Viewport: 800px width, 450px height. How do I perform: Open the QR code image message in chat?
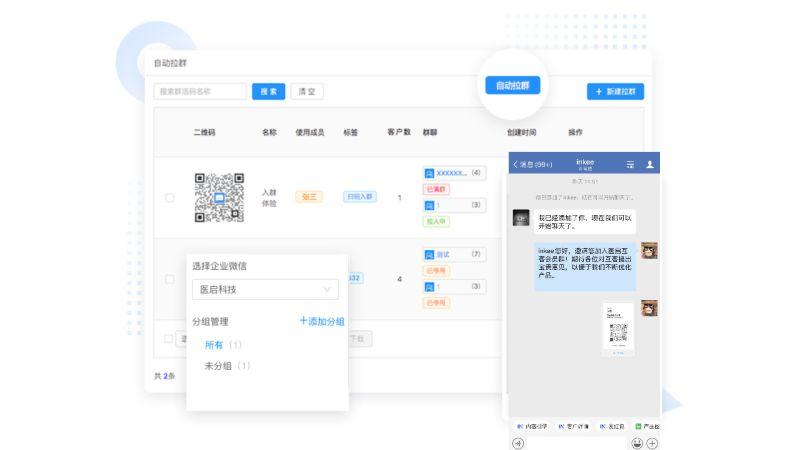click(x=618, y=329)
